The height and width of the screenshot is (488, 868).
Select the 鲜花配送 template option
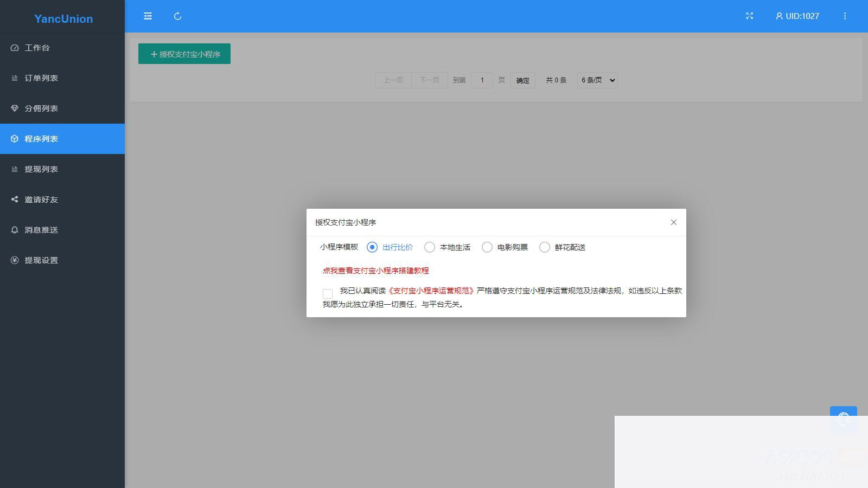[x=544, y=247]
